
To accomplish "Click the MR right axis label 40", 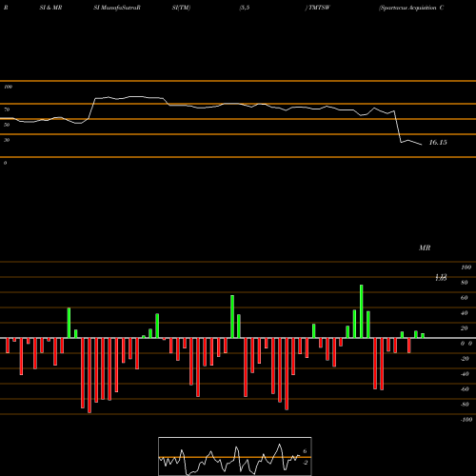I will 465,313.
